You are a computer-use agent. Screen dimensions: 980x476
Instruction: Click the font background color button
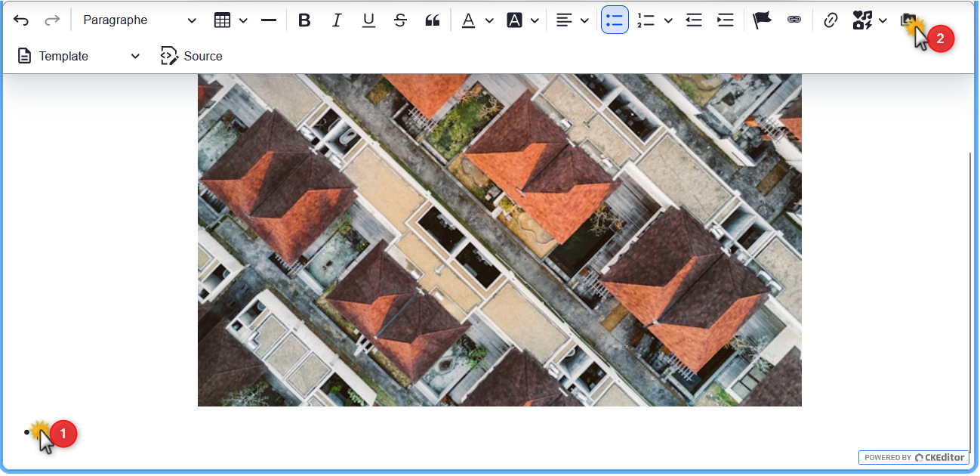pos(515,20)
